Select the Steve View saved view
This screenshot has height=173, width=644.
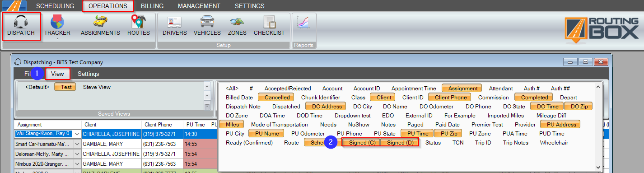97,87
